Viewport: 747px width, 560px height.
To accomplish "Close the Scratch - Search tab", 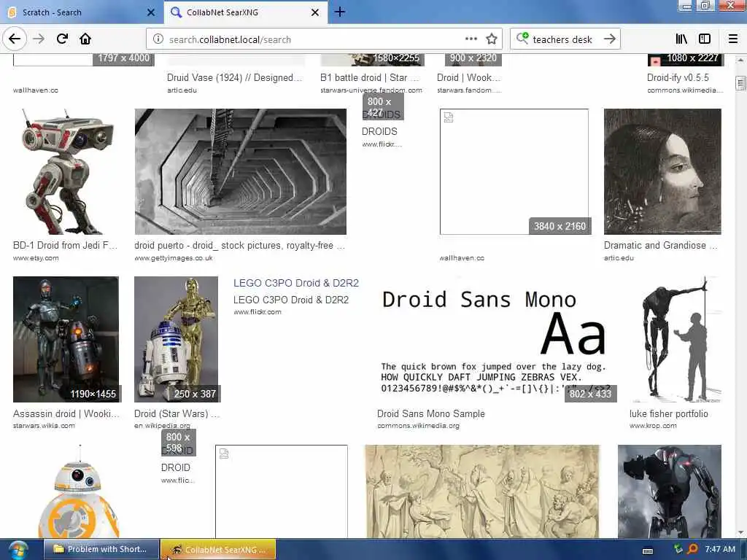I will point(151,12).
